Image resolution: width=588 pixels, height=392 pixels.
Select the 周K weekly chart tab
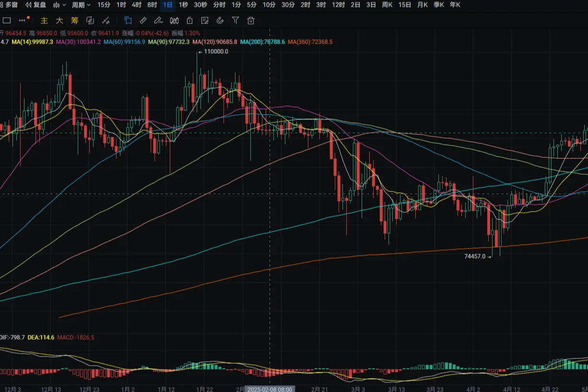(387, 5)
